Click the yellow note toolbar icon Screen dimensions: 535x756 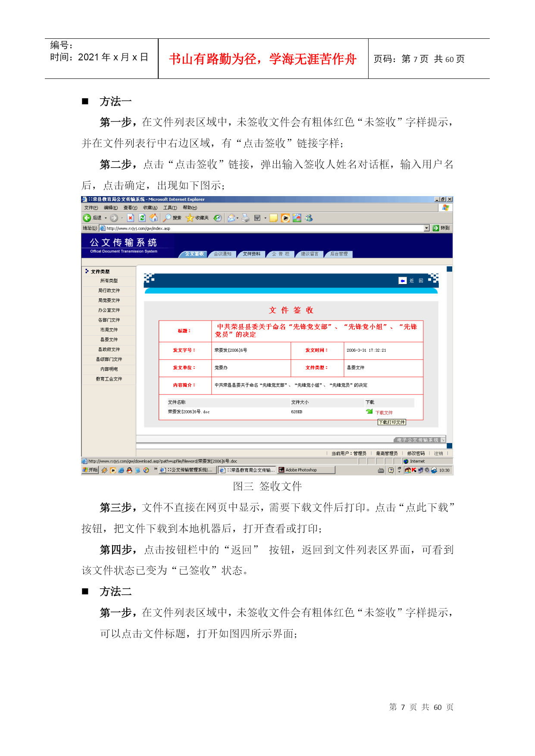click(273, 218)
